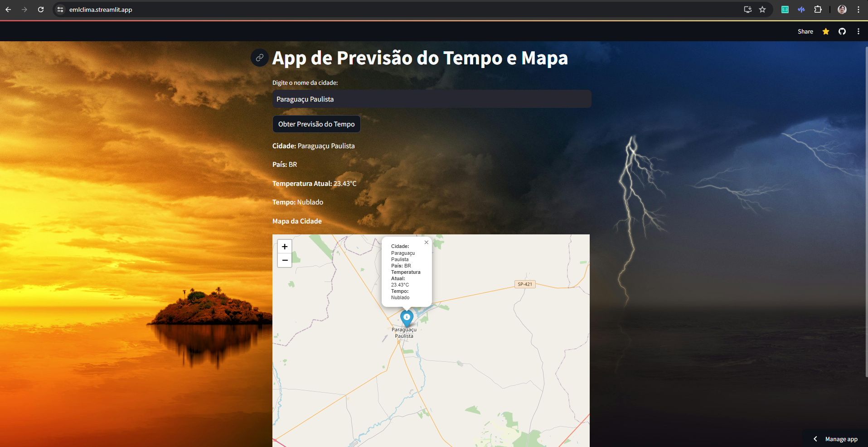The height and width of the screenshot is (447, 868).
Task: Click the Mapa da Cidade heading
Action: [297, 221]
